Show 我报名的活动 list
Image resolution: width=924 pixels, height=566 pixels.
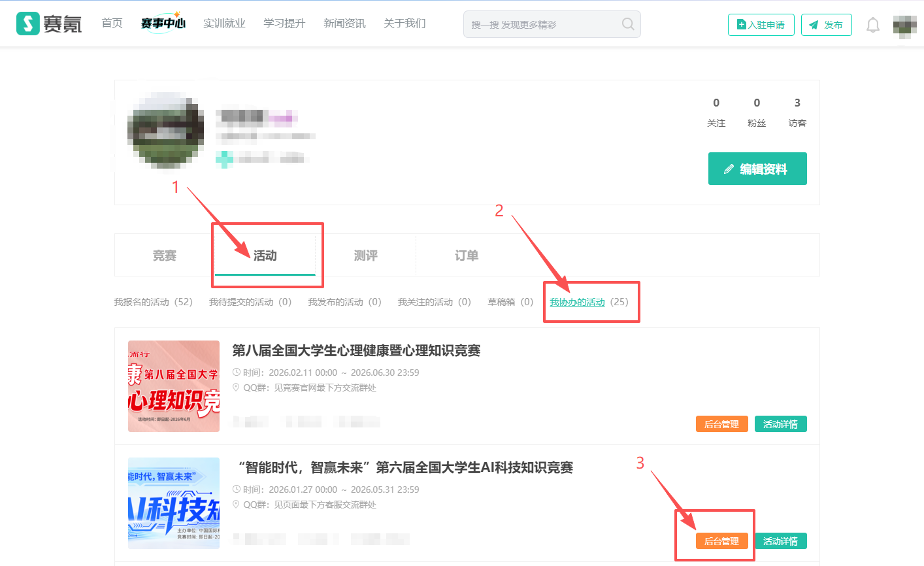click(x=153, y=302)
